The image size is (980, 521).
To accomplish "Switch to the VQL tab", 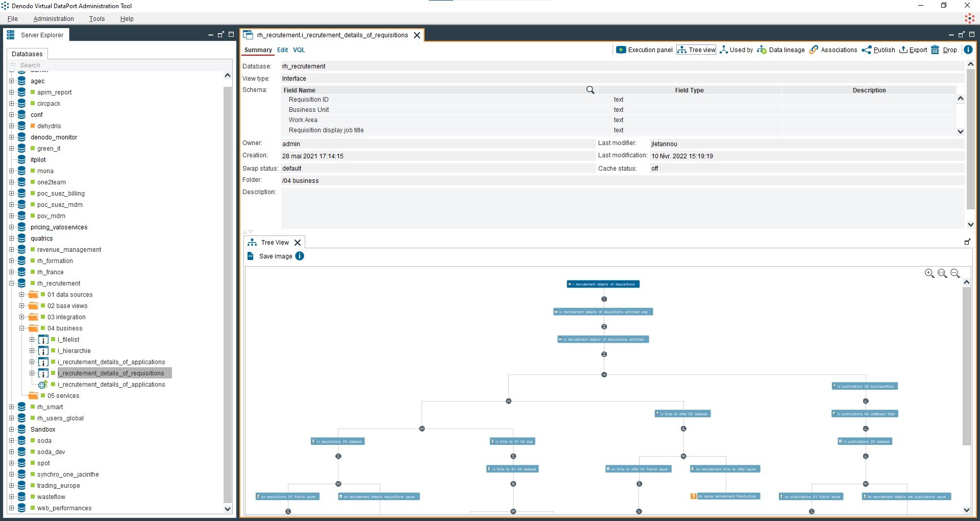I will pos(299,50).
